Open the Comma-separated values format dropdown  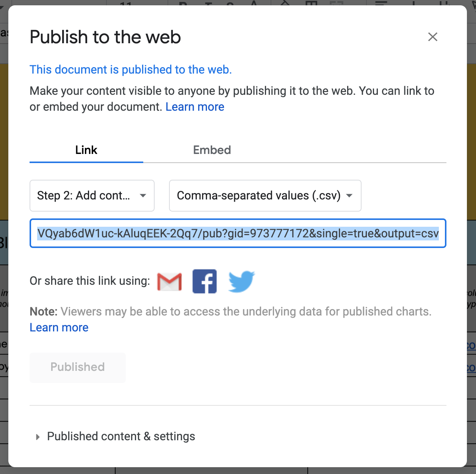point(265,196)
